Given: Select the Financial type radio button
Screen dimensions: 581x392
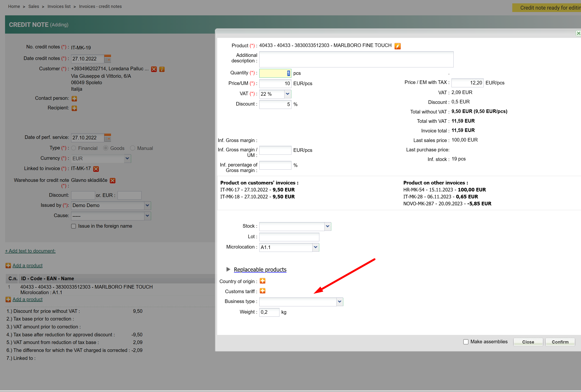Looking at the screenshot, I should 74,148.
